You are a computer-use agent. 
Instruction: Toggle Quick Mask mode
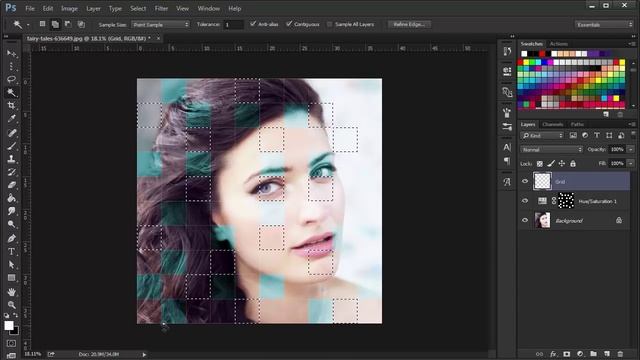pos(11,344)
